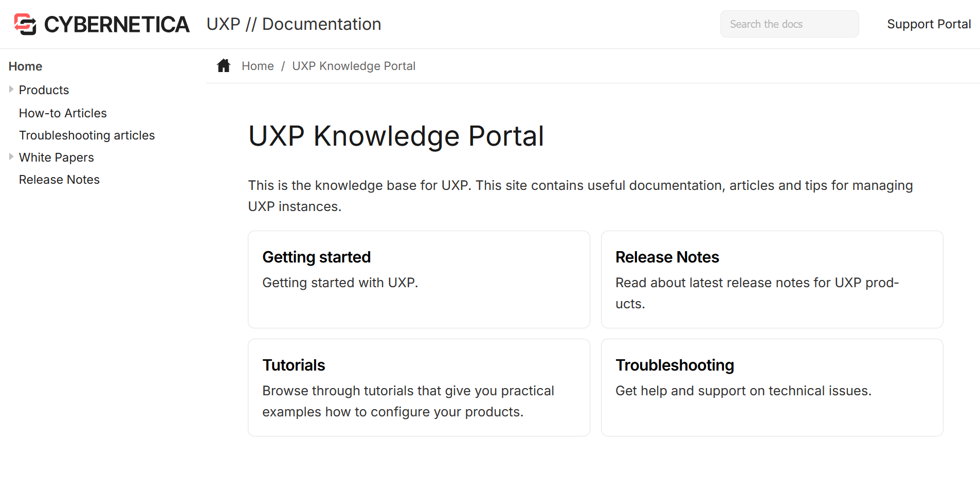Click the Search the docs field
The image size is (980, 491).
(789, 24)
